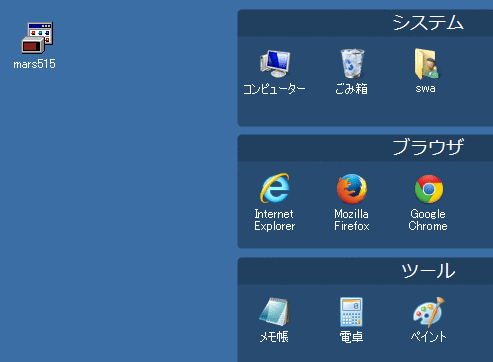
Task: Select the ごみ箱 recycle bin icon
Action: (x=352, y=63)
